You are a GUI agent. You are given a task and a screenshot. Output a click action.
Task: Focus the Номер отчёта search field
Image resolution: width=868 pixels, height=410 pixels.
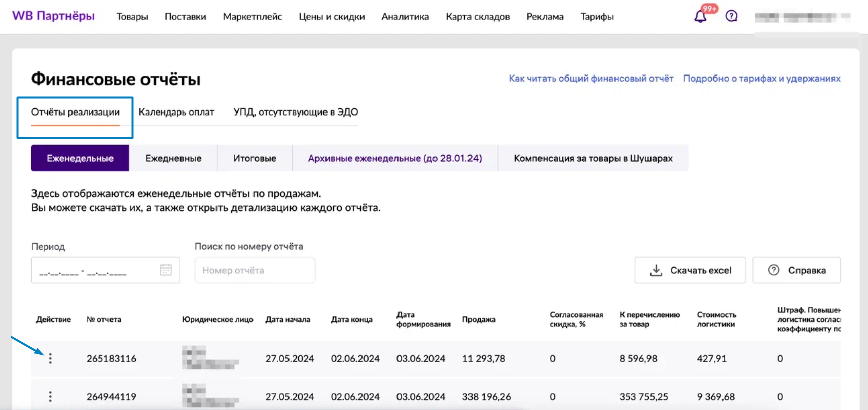coord(255,270)
